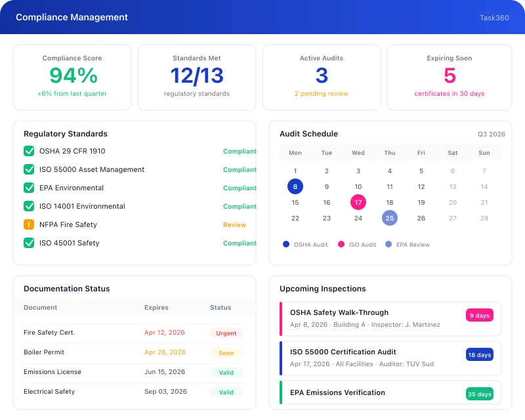This screenshot has width=525, height=420.
Task: Toggle the checkbox for ISO 55000 Asset Management
Action: coord(28,169)
